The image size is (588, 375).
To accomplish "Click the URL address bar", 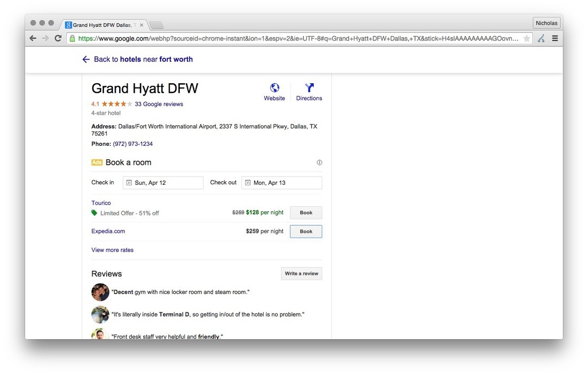I will pos(298,38).
